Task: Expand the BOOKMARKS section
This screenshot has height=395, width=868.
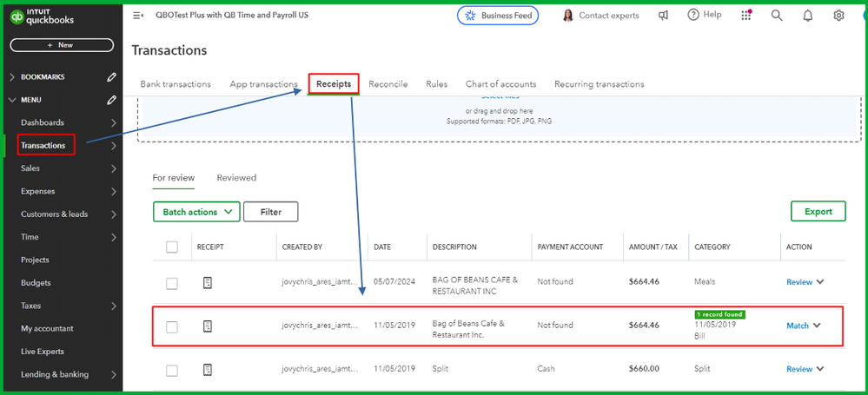Action: pos(12,77)
